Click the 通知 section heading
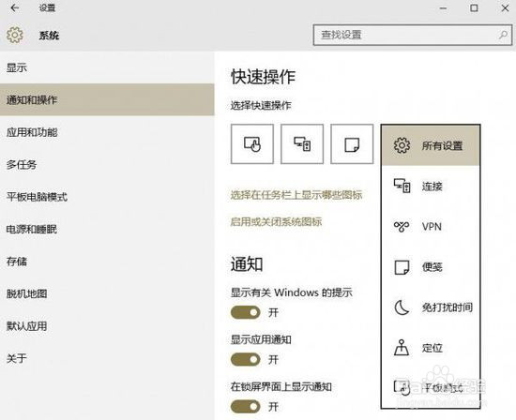Viewport: 516px width, 420px height. pos(247,264)
